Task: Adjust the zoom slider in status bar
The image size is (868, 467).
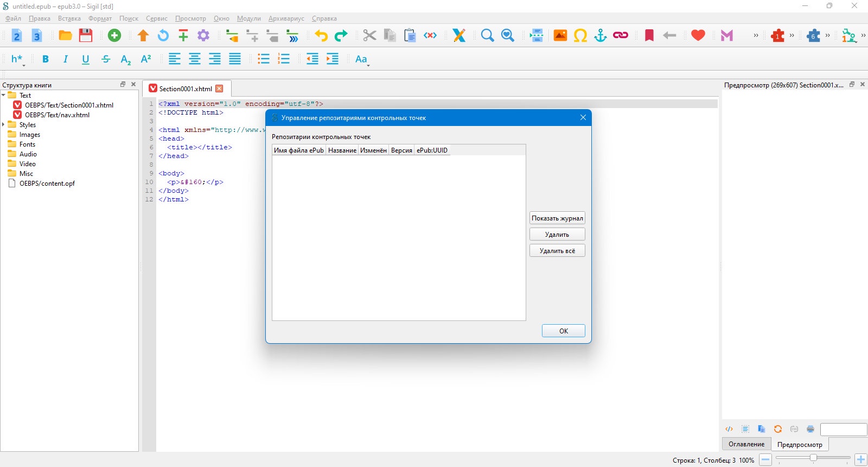Action: (813, 458)
